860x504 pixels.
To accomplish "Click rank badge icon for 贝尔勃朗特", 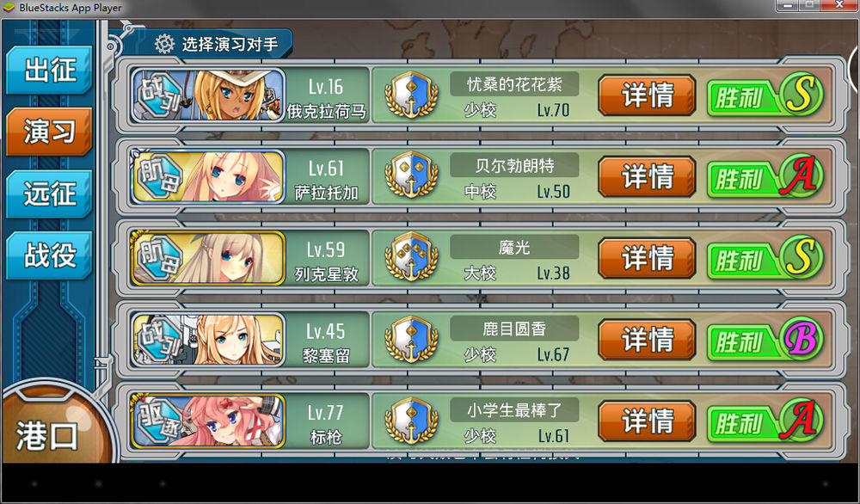I will (x=411, y=176).
